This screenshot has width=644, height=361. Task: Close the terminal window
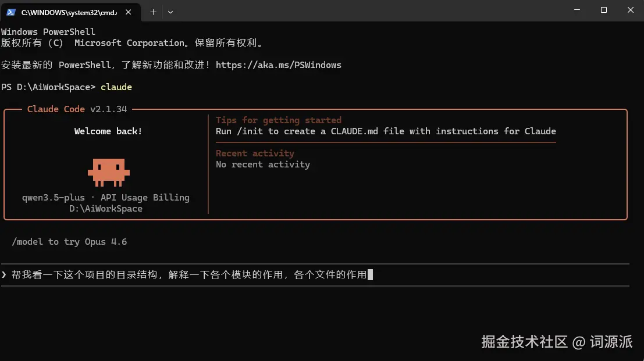(x=631, y=10)
